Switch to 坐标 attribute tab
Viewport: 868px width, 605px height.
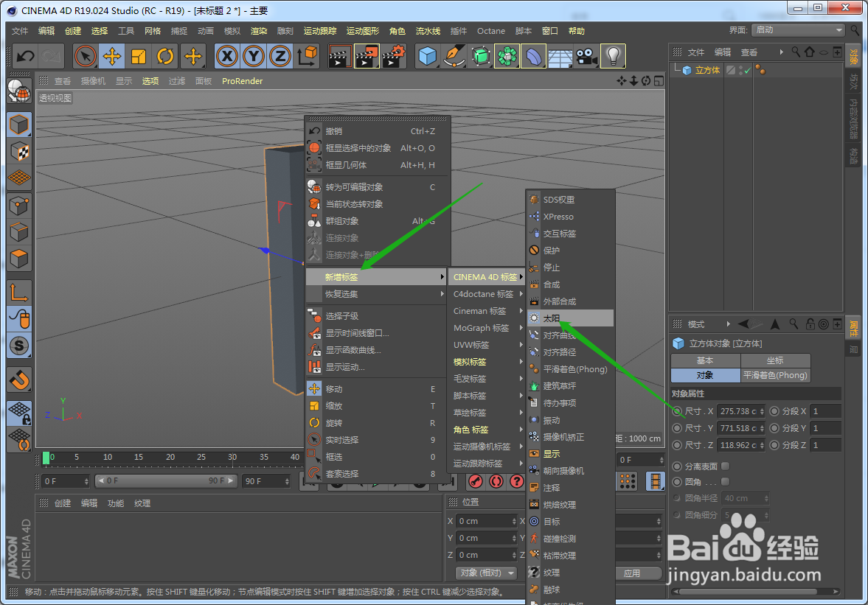(x=775, y=360)
